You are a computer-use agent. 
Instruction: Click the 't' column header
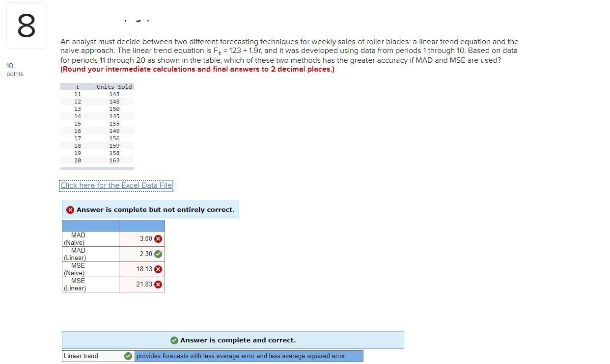point(78,87)
